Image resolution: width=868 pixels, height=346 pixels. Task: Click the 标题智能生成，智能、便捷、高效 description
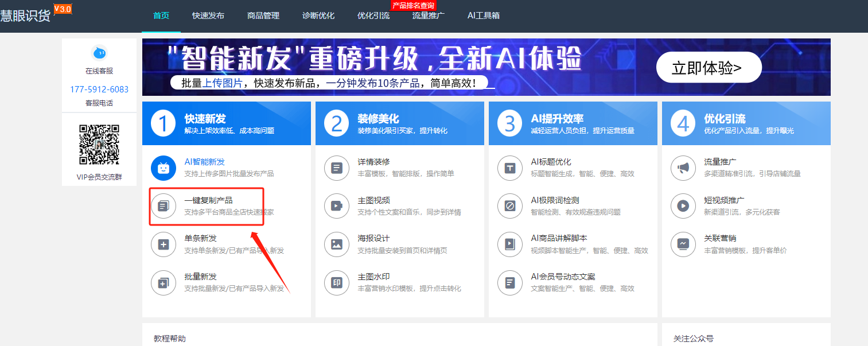tap(582, 173)
